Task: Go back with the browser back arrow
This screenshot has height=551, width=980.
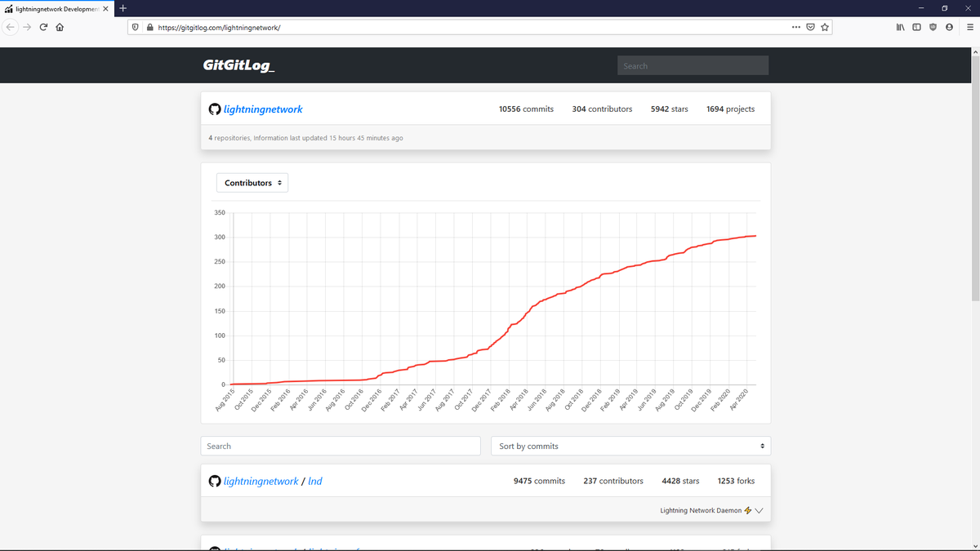Action: point(11,27)
